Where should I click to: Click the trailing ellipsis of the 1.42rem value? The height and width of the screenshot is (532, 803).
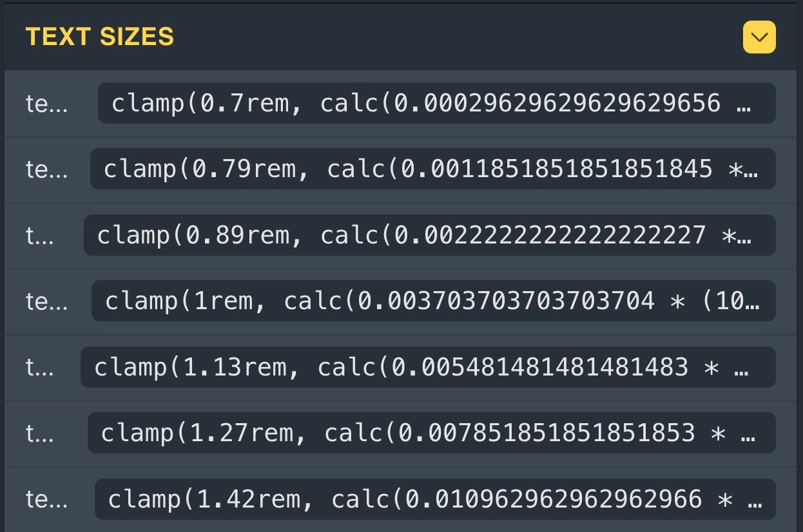(x=754, y=500)
